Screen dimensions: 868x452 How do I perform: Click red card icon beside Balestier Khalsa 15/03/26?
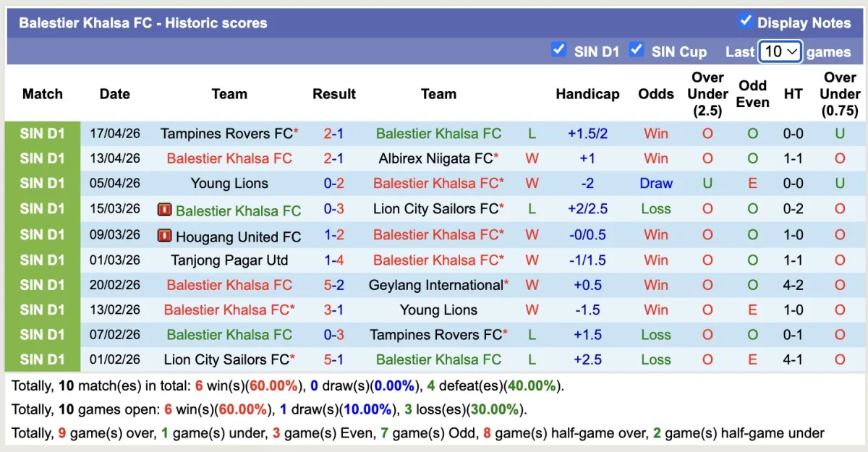(165, 210)
